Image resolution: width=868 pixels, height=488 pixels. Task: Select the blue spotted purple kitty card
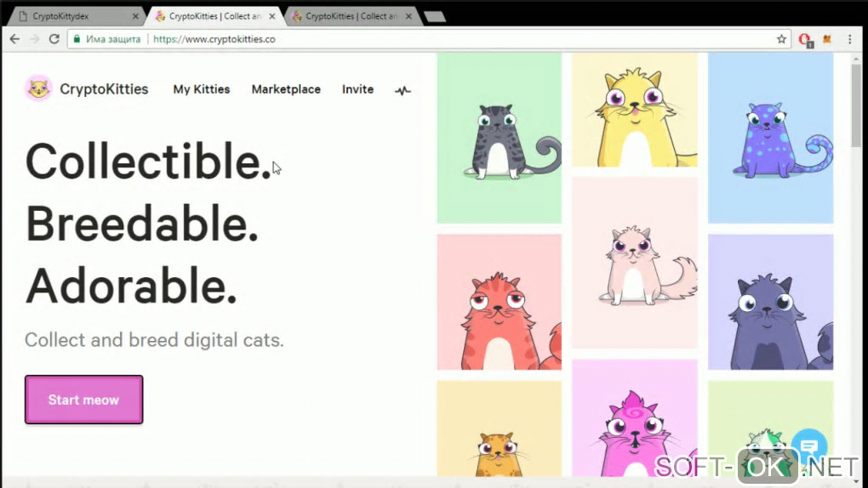coord(771,138)
